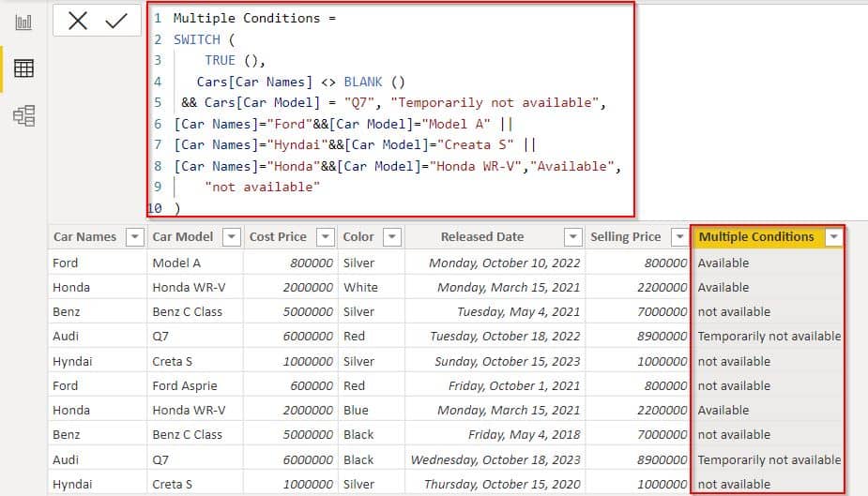Open the Cost Price column filter dropdown
Image resolution: width=868 pixels, height=496 pixels.
tap(326, 237)
